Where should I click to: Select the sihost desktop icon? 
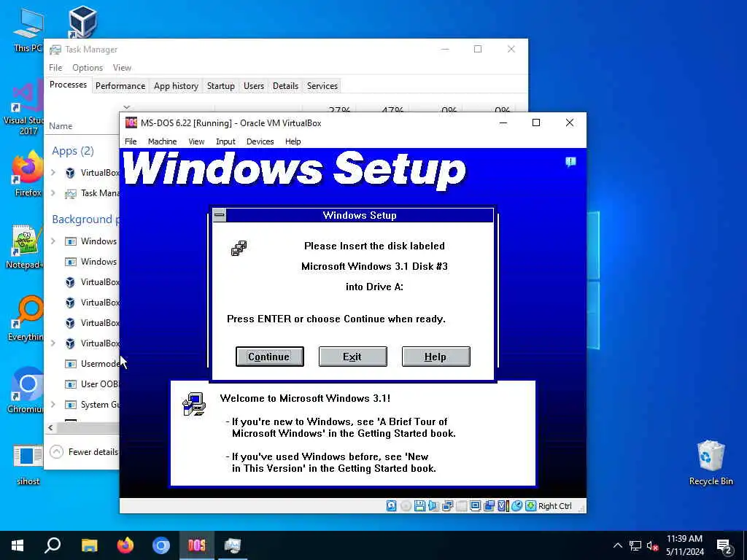(x=28, y=464)
